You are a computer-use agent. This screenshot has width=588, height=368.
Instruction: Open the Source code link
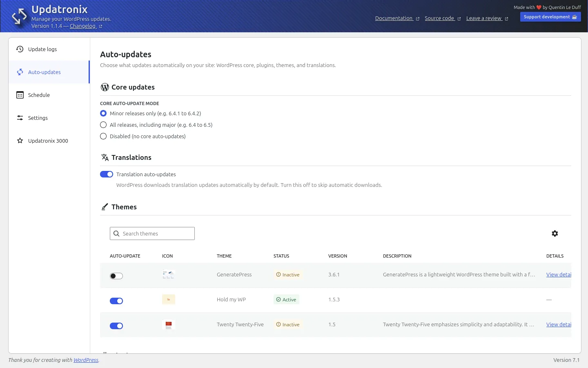(439, 18)
